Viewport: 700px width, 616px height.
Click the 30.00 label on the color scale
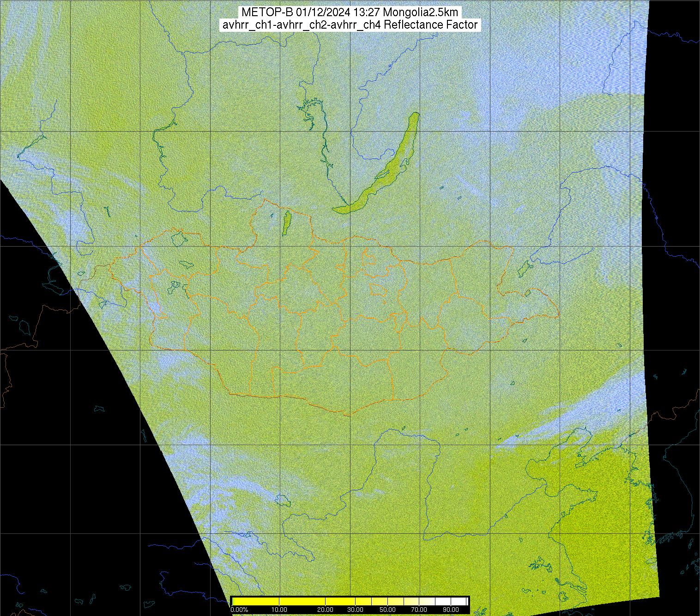click(x=356, y=610)
